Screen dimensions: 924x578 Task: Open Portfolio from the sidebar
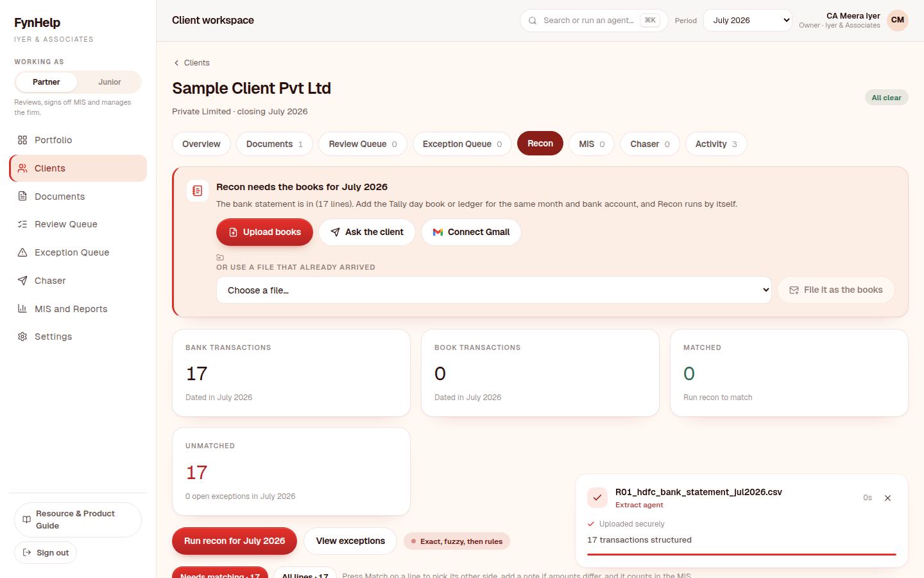pos(78,140)
